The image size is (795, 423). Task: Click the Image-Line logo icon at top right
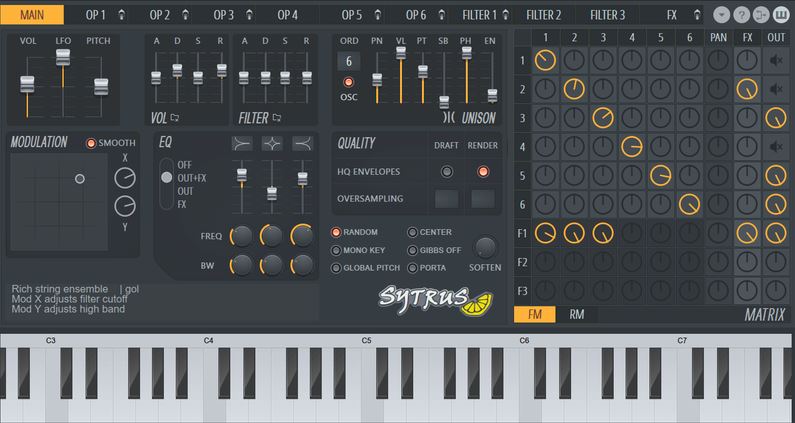pyautogui.click(x=781, y=15)
